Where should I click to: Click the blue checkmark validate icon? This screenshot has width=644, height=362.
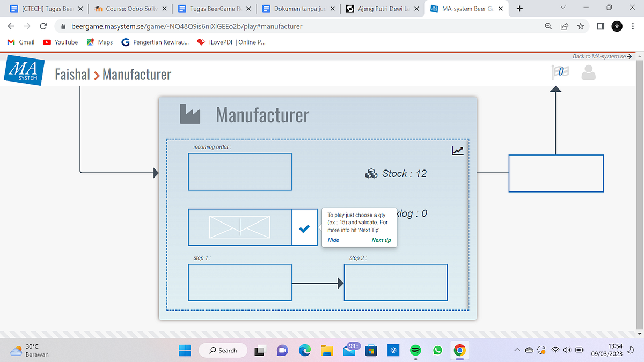tap(304, 227)
